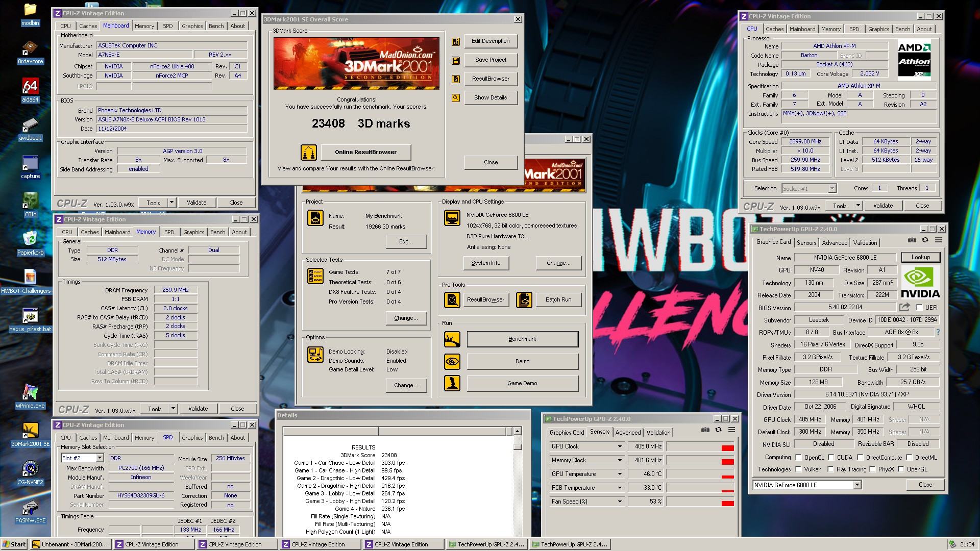Expand the Slot #2 memory slot dropdown

pos(100,458)
